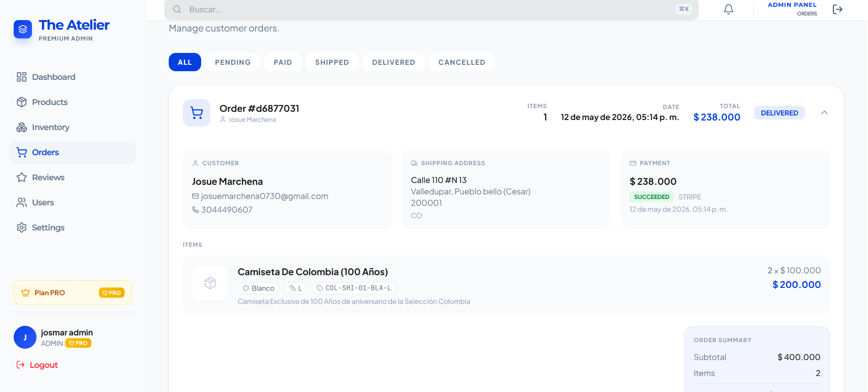
Task: Open the Plan PRO banner
Action: (73, 293)
